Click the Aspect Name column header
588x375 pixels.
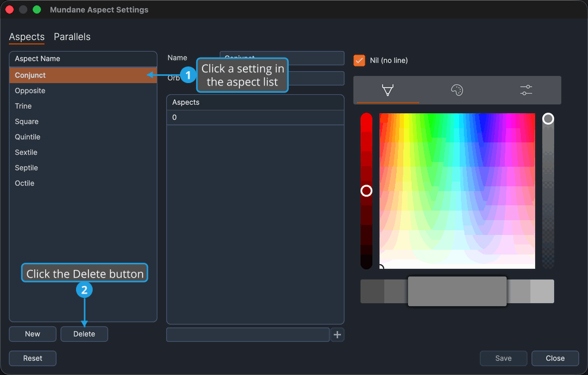pyautogui.click(x=83, y=59)
